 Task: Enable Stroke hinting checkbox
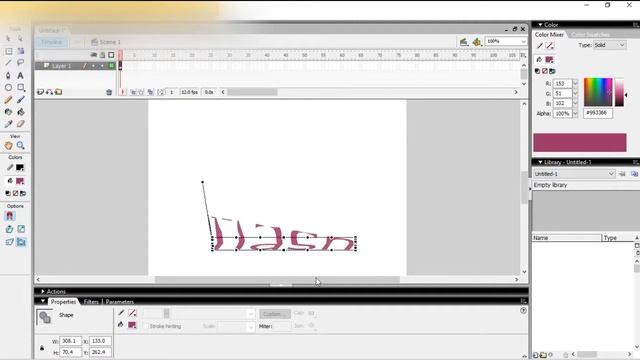pos(146,326)
